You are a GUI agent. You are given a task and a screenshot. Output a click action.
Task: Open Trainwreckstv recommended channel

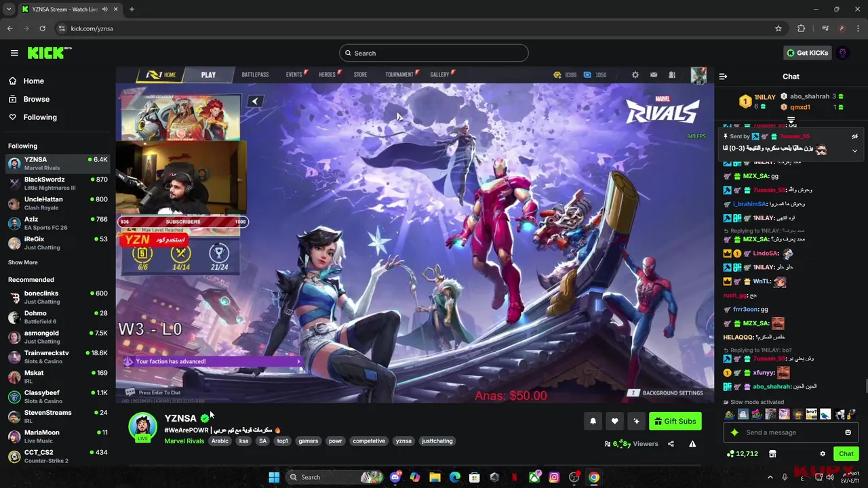click(x=58, y=357)
